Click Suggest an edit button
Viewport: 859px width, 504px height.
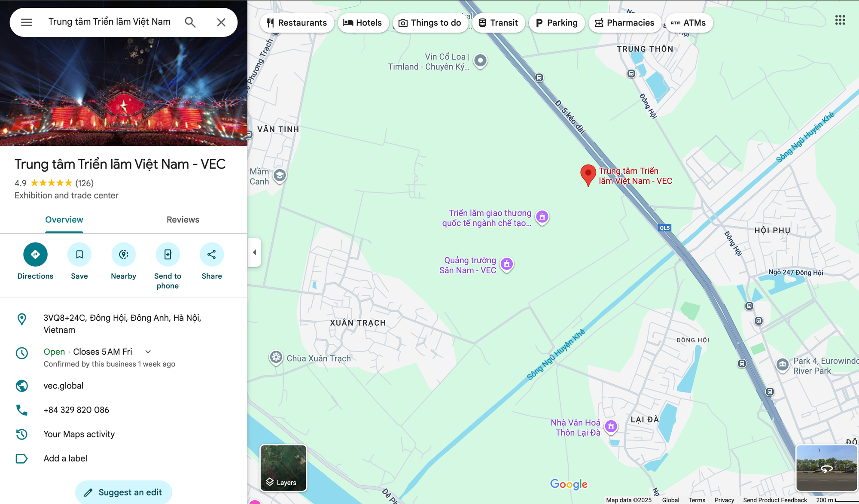124,492
